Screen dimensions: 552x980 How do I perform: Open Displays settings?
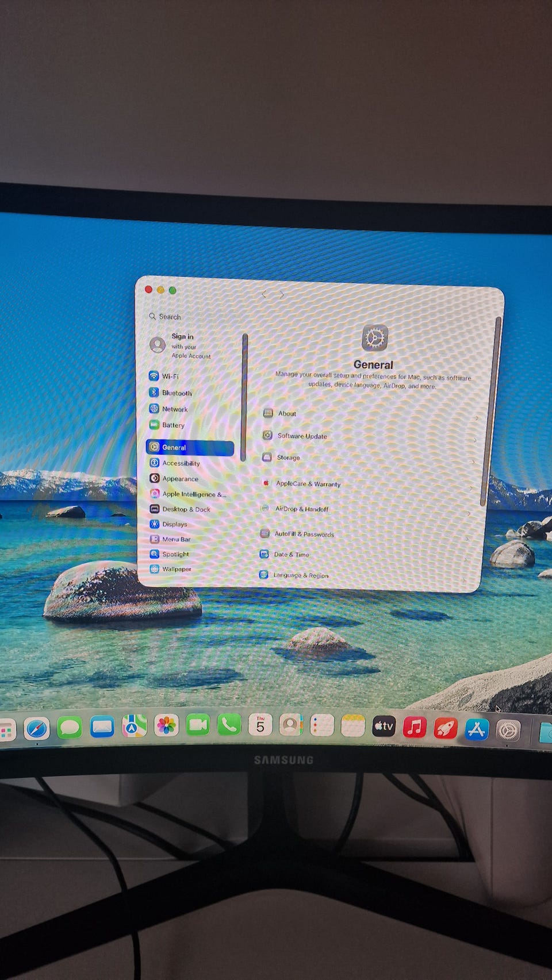[x=174, y=524]
